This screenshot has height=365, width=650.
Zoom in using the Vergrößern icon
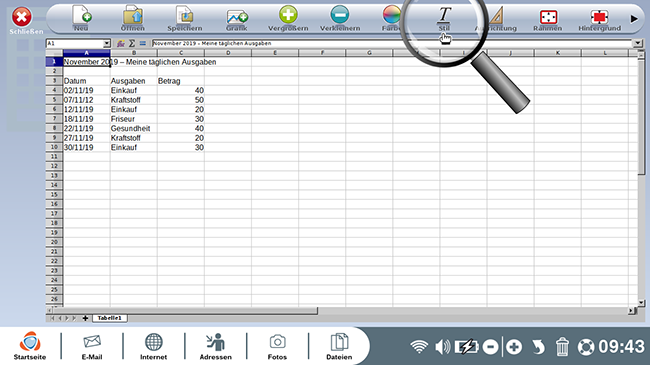[x=288, y=18]
